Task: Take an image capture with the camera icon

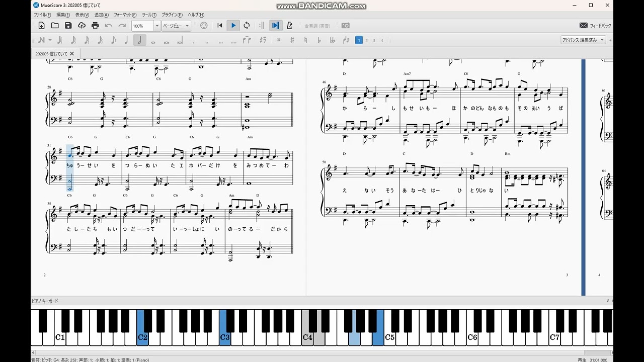Action: (x=346, y=25)
